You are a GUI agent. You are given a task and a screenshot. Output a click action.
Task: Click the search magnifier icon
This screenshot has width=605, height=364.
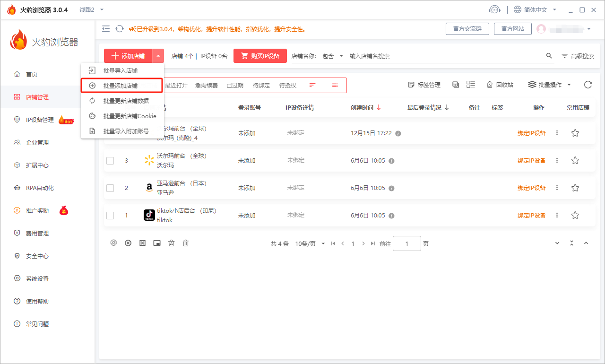pyautogui.click(x=549, y=55)
